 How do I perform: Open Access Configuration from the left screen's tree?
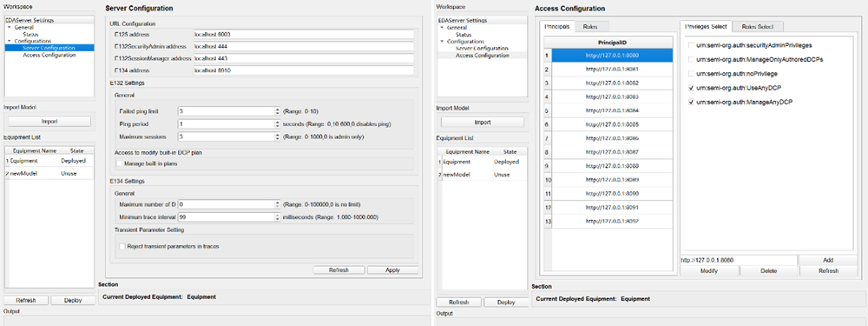(x=49, y=55)
